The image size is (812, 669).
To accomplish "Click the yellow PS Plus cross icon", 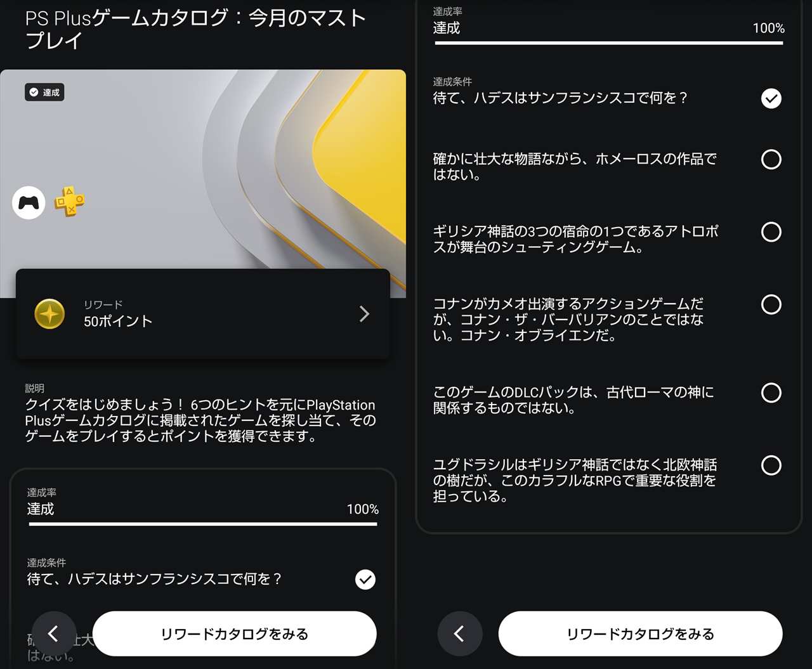I will pos(70,201).
